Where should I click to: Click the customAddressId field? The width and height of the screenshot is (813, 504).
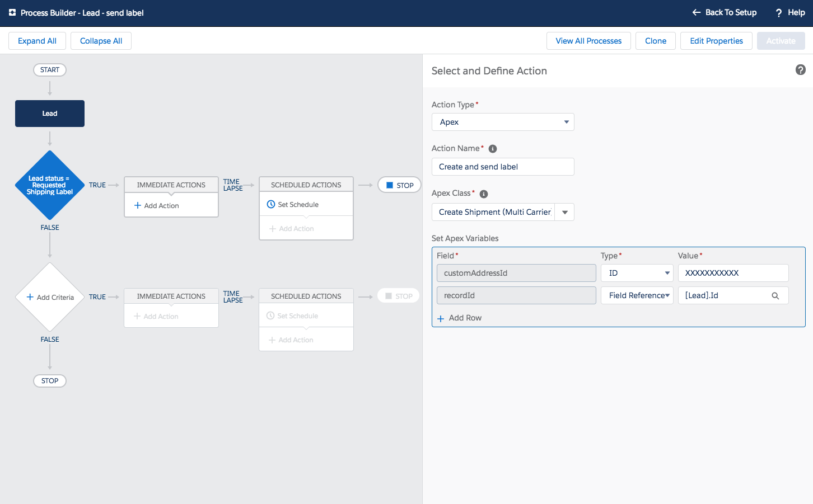(x=516, y=273)
